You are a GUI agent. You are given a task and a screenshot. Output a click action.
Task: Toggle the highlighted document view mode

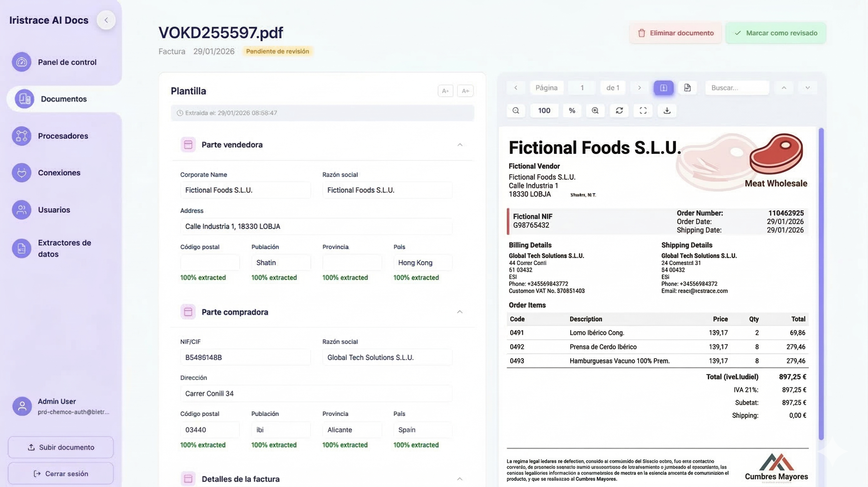[663, 88]
